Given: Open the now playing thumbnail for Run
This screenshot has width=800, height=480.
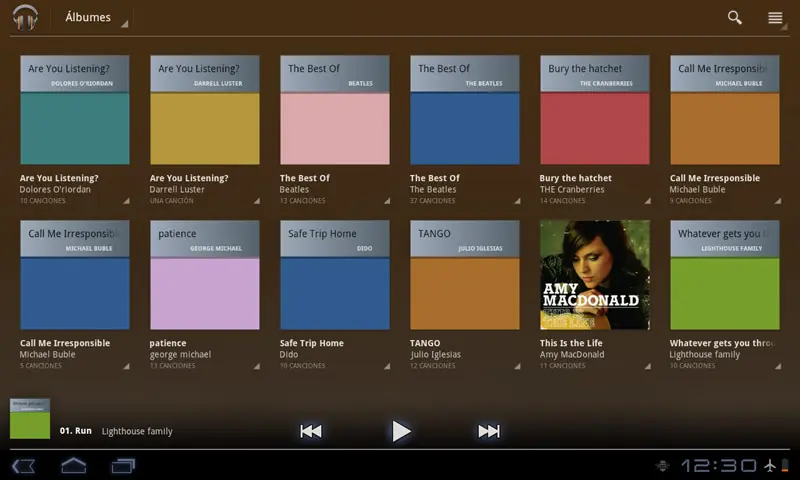Looking at the screenshot, I should [x=30, y=419].
